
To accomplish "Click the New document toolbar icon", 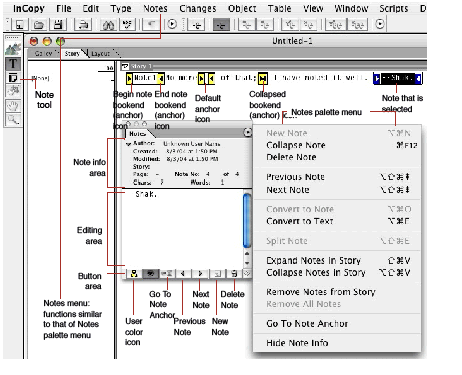I will 20,25.
